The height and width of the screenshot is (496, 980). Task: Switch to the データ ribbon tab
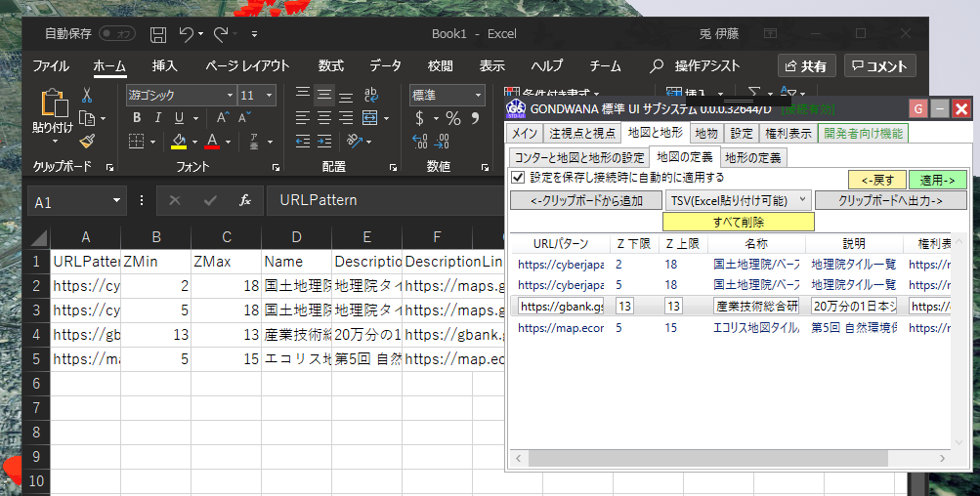click(x=385, y=65)
